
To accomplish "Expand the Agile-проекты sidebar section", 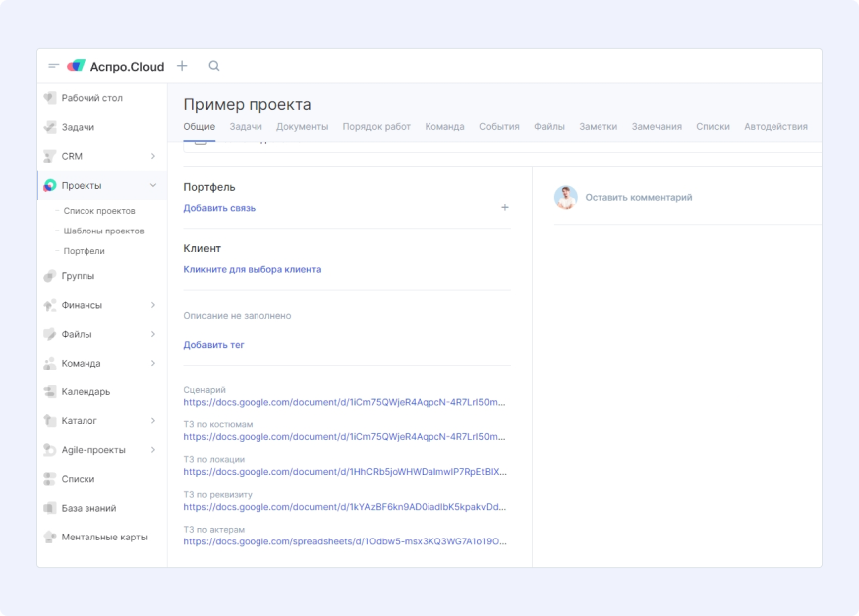I will click(x=152, y=450).
